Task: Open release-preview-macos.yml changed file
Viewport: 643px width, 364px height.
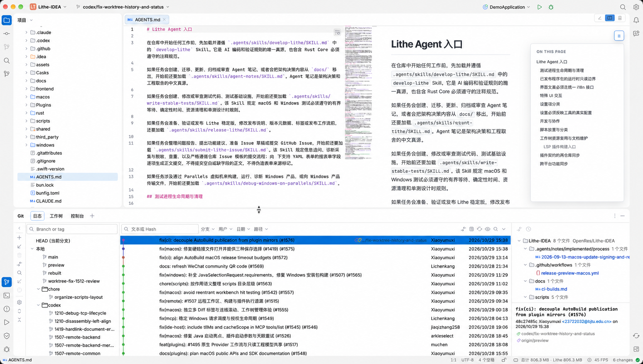Action: (x=570, y=273)
